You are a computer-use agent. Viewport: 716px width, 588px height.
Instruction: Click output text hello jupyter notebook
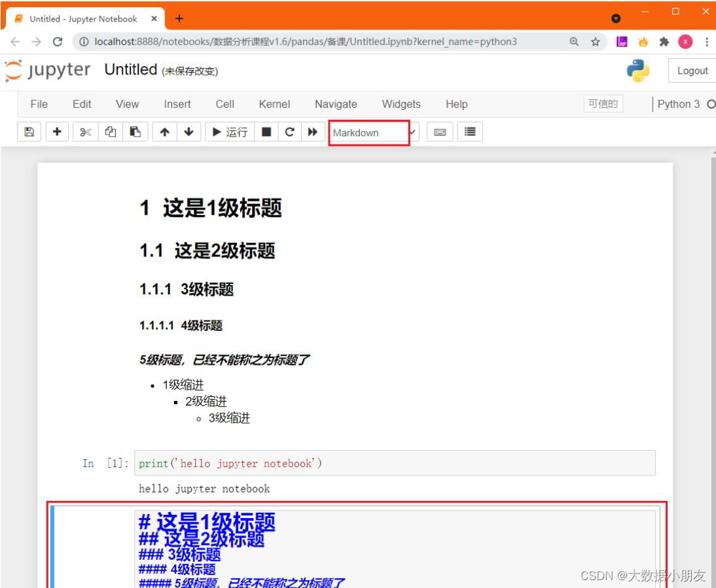[204, 489]
